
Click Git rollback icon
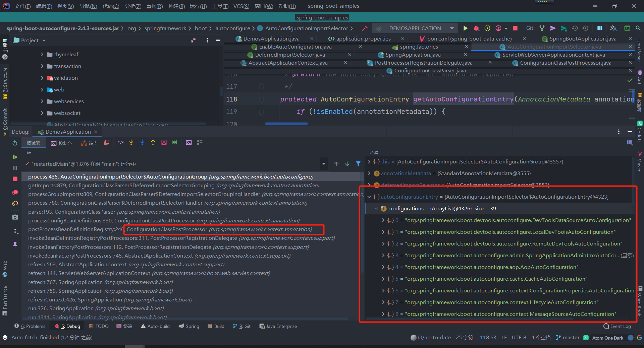[586, 28]
